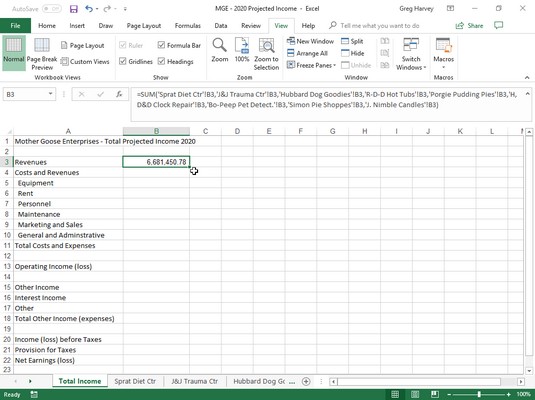535x400 pixels.
Task: Click Synchronous Scrolling icon
Action: click(385, 53)
